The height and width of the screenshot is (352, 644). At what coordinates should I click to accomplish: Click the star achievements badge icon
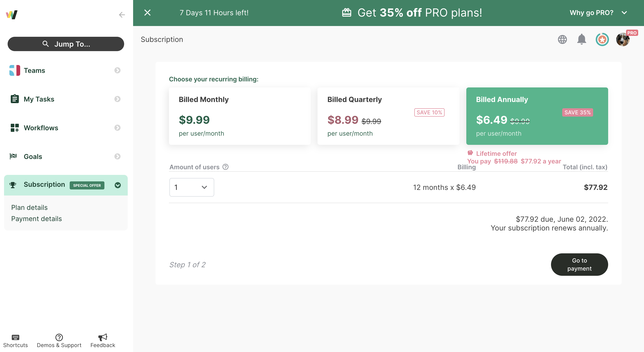coord(602,39)
